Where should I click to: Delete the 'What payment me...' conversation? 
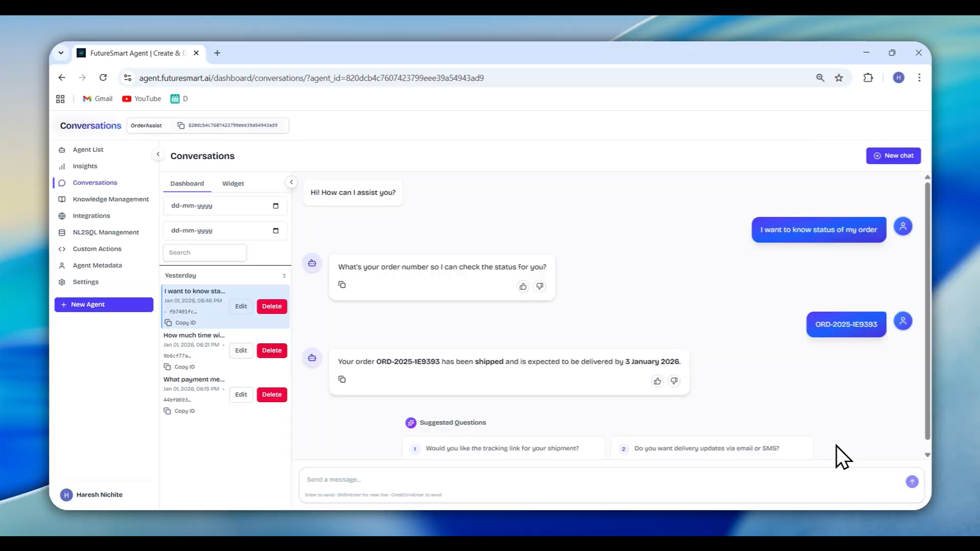[x=272, y=395]
